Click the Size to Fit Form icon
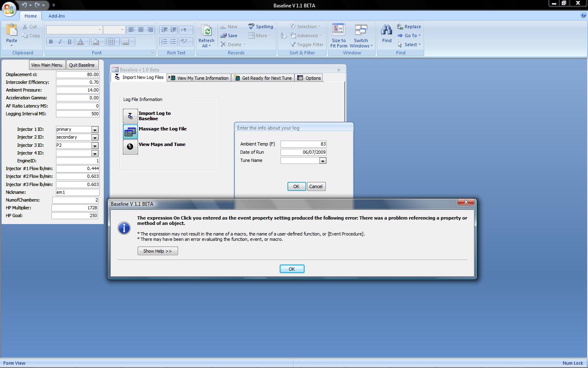Viewport: 588px width, 368px height. (339, 31)
